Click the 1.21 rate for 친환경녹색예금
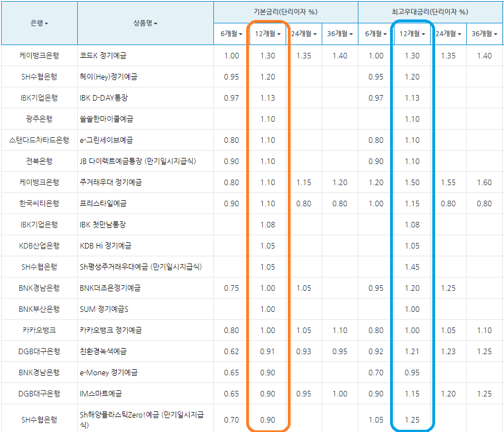Viewport: 504px width, 432px height. pyautogui.click(x=412, y=351)
